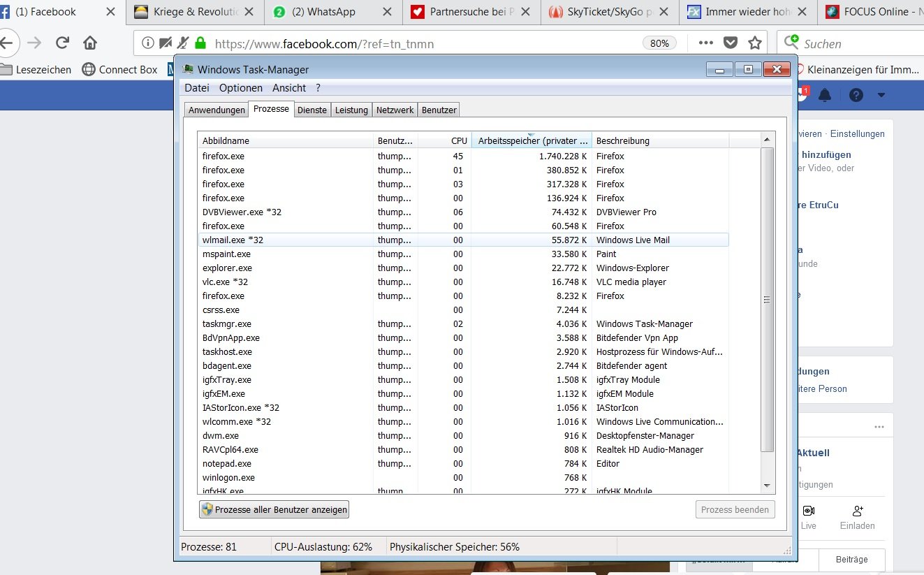Click Prozesse aller Benutzer anzeigen button

(274, 509)
